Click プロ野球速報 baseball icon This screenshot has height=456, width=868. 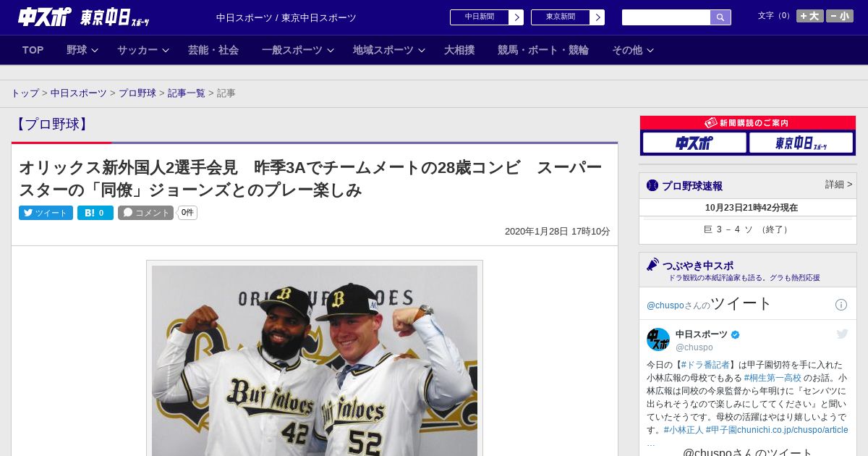(652, 185)
